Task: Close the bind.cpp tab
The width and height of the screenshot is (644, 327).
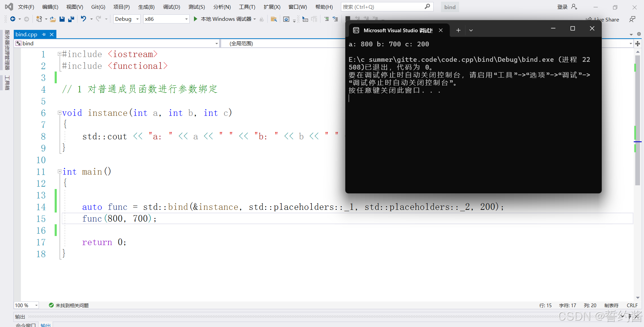Action: 52,34
